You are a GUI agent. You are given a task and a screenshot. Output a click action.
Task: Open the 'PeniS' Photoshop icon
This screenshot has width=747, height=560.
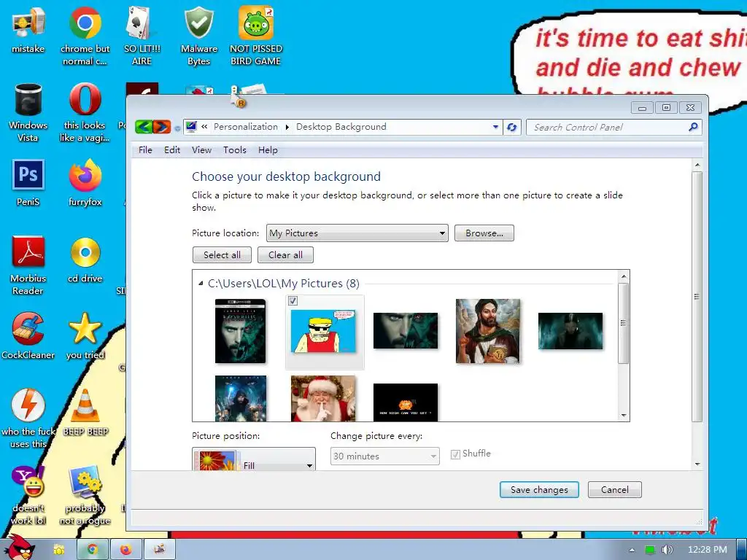point(28,183)
